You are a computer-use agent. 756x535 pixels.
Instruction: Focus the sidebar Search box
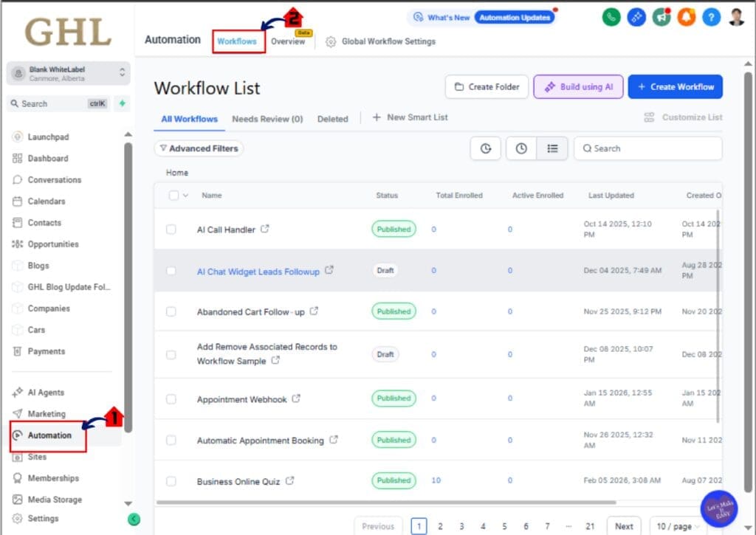(59, 103)
